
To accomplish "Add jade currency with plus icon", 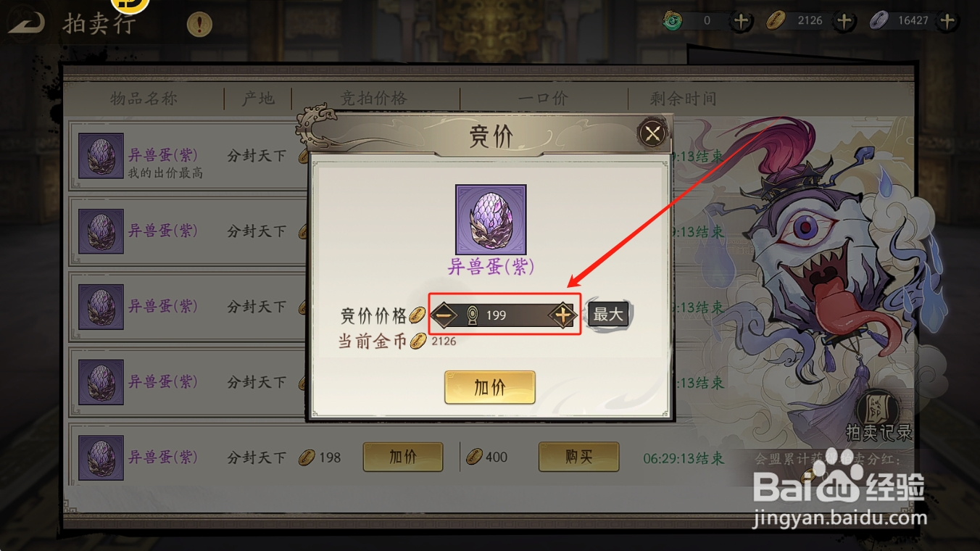I will [741, 21].
